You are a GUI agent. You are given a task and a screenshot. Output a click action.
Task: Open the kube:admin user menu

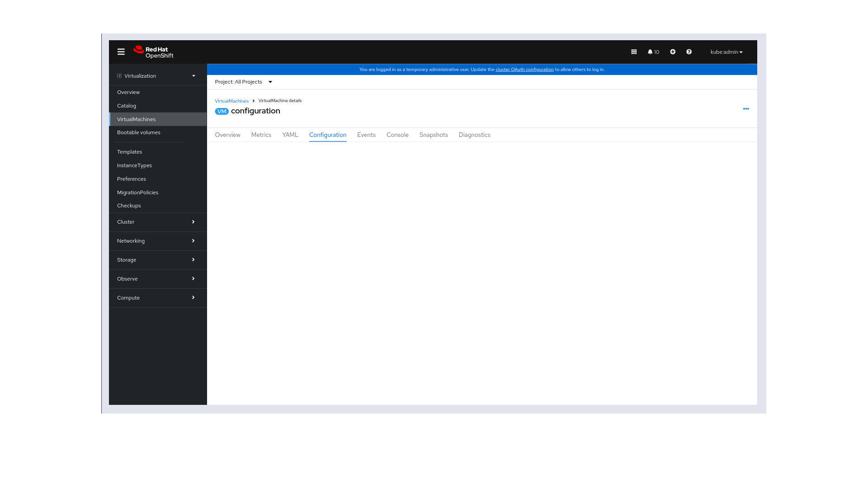tap(726, 52)
